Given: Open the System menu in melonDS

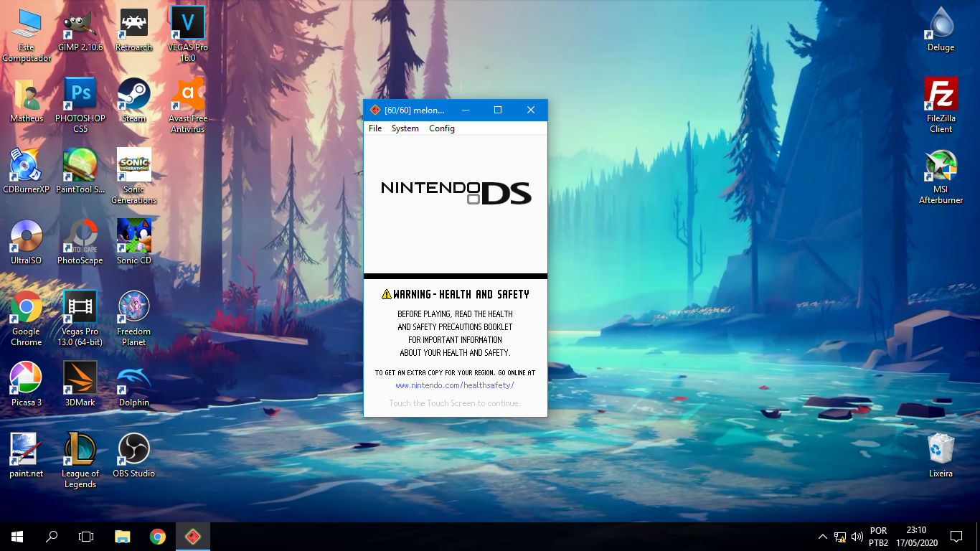Looking at the screenshot, I should pyautogui.click(x=405, y=128).
